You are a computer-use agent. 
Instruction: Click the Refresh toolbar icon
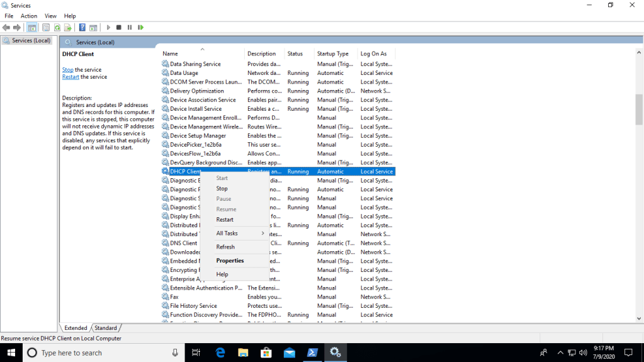coord(57,28)
